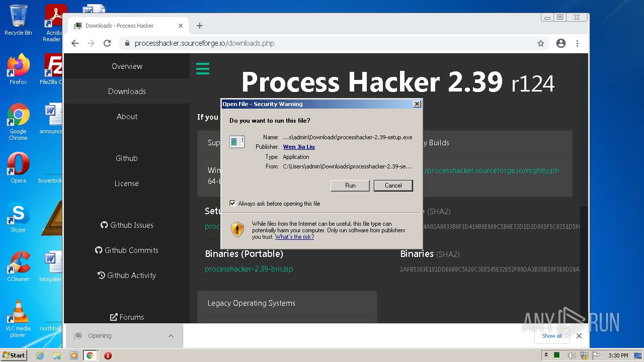Open Chrome profile avatar menu
Screen dimensions: 644x362
click(x=561, y=43)
